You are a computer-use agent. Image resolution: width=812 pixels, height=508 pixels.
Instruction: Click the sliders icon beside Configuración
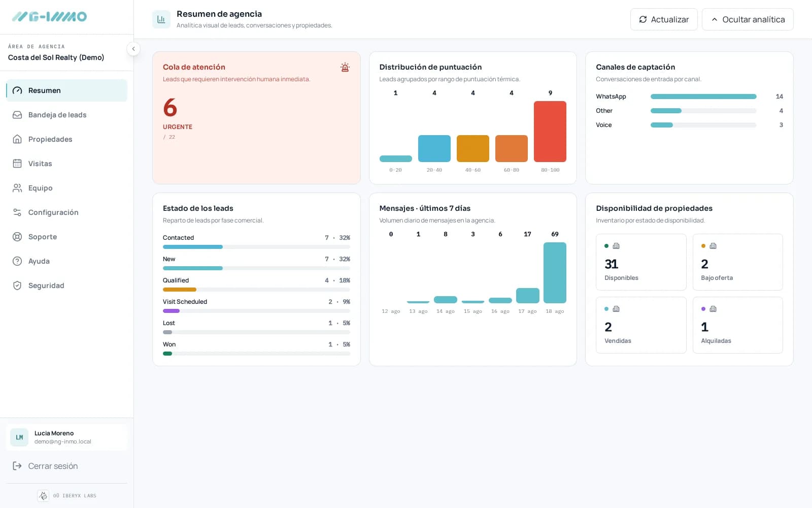[x=17, y=212]
